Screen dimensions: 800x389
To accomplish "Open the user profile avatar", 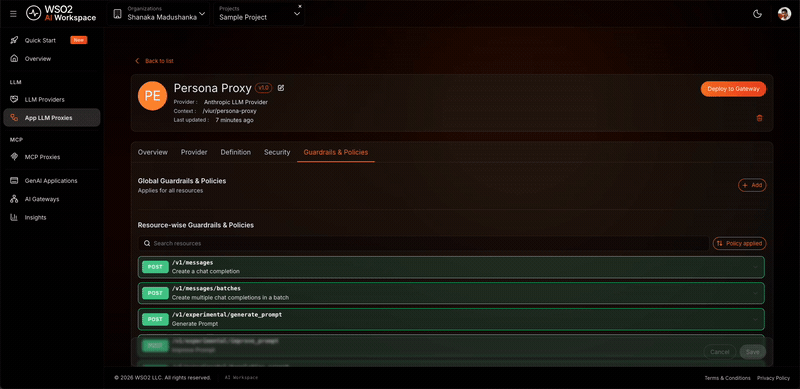I will (x=784, y=14).
